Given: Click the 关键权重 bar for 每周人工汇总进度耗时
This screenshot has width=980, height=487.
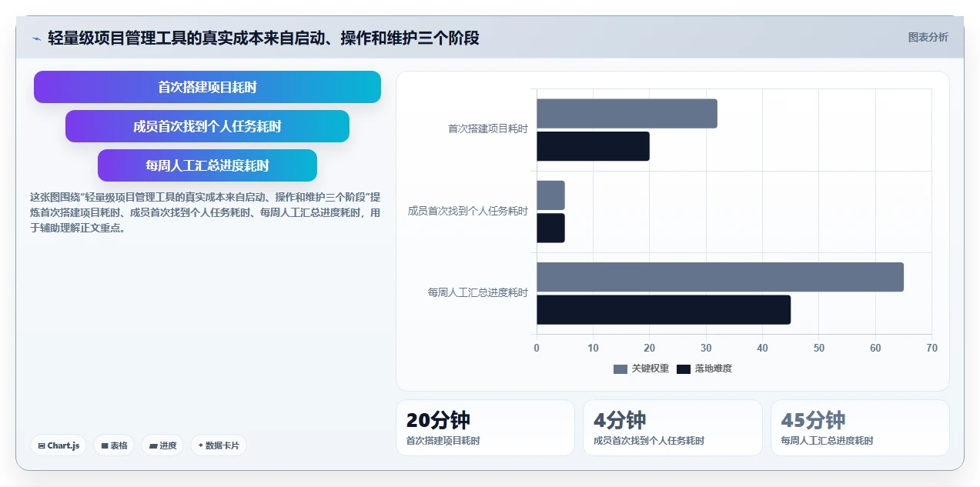Looking at the screenshot, I should tap(720, 277).
